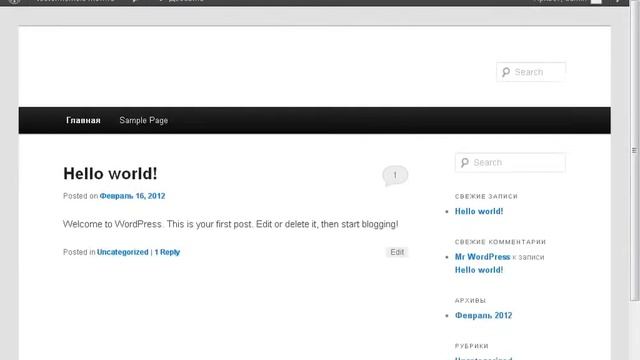Image resolution: width=640 pixels, height=360 pixels.
Task: Click the Свежие записи widget heading
Action: pyautogui.click(x=486, y=196)
